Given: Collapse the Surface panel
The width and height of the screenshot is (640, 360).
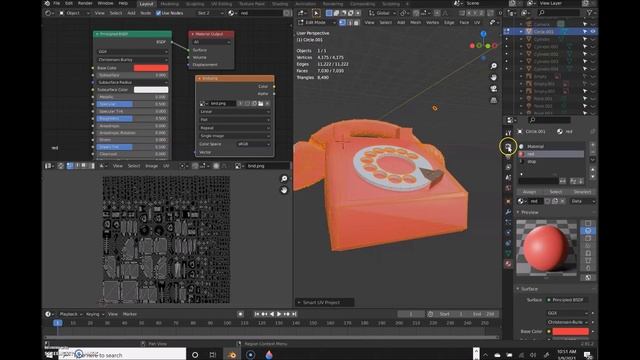Looking at the screenshot, I should [x=518, y=289].
